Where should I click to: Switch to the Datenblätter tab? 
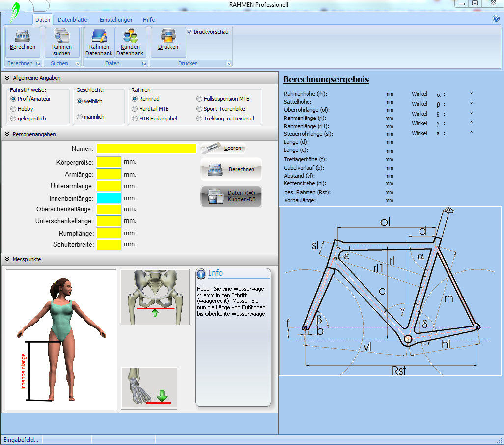[73, 20]
